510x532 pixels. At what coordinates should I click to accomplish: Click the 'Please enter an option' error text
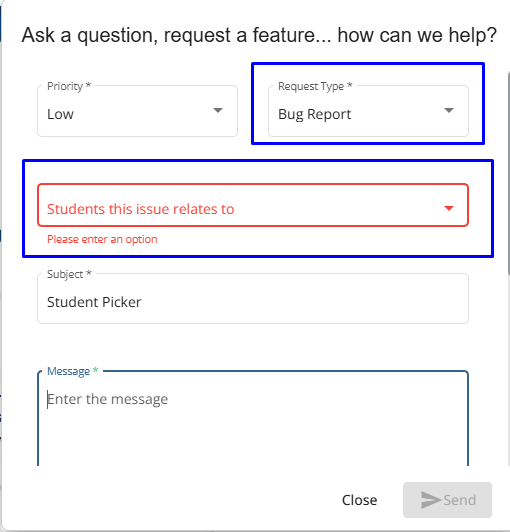pos(102,239)
